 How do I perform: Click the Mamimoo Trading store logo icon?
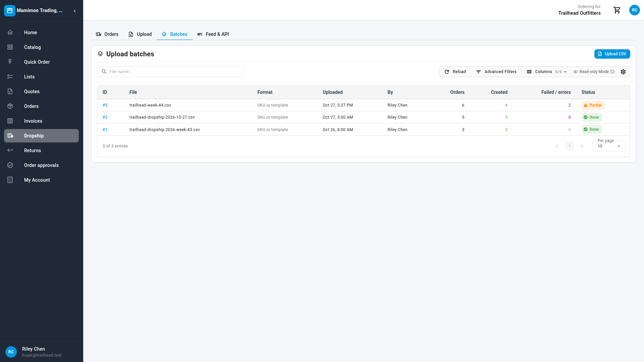coord(10,11)
